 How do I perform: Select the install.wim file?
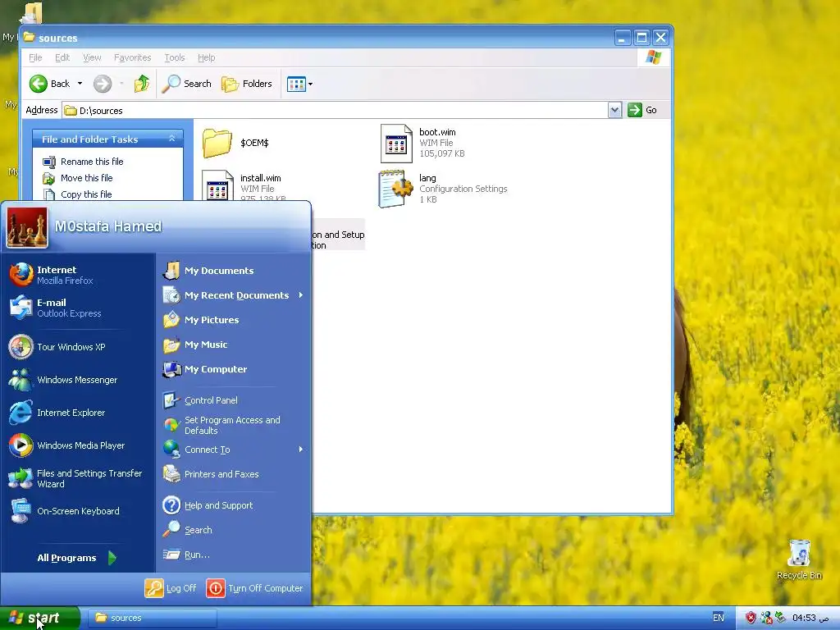pyautogui.click(x=243, y=186)
